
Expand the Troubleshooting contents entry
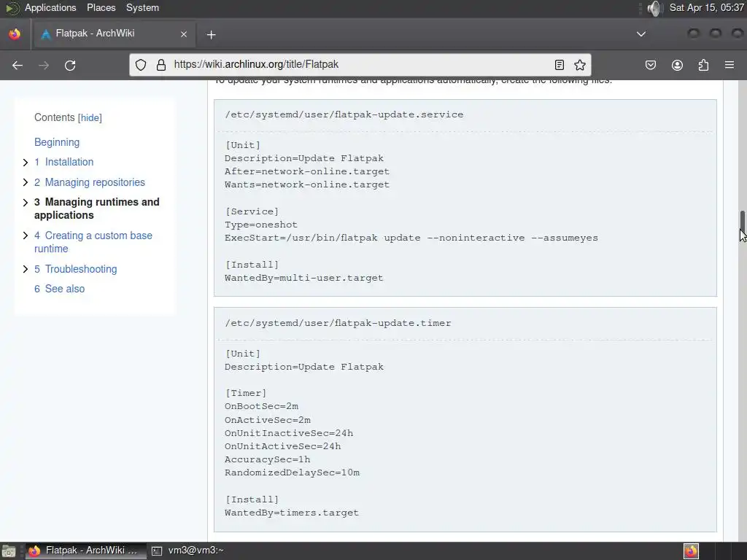pyautogui.click(x=26, y=269)
